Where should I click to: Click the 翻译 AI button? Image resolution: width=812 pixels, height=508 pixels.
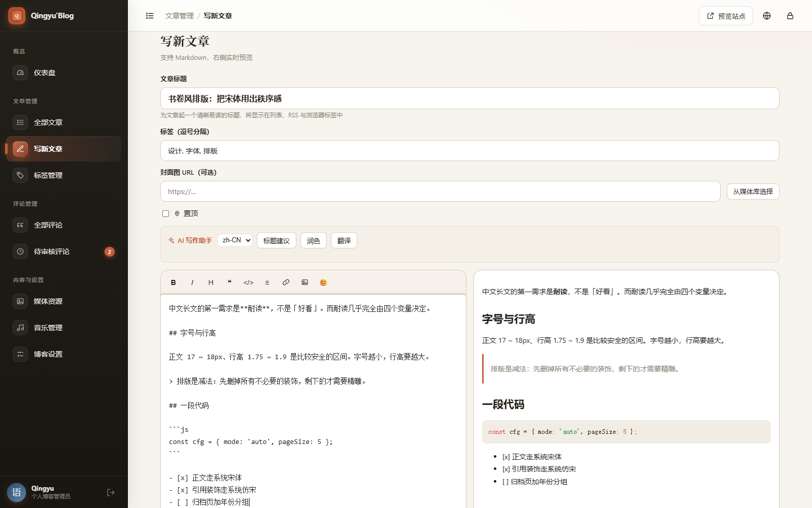pos(344,241)
